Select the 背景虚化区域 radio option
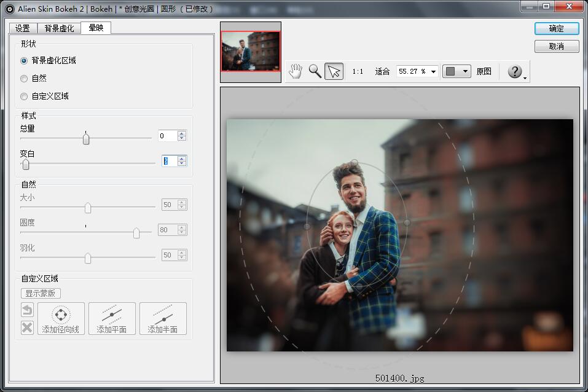 [24, 61]
